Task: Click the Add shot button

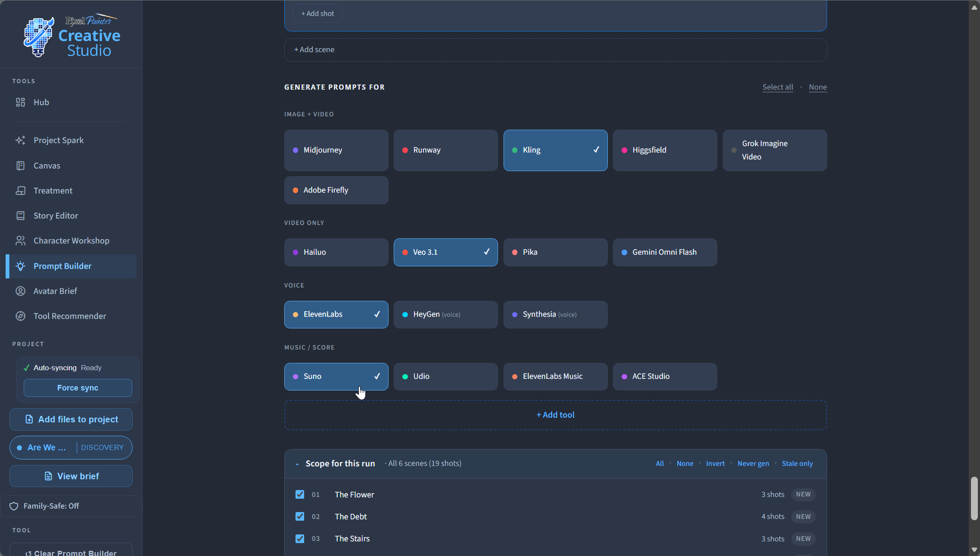Action: pyautogui.click(x=317, y=14)
